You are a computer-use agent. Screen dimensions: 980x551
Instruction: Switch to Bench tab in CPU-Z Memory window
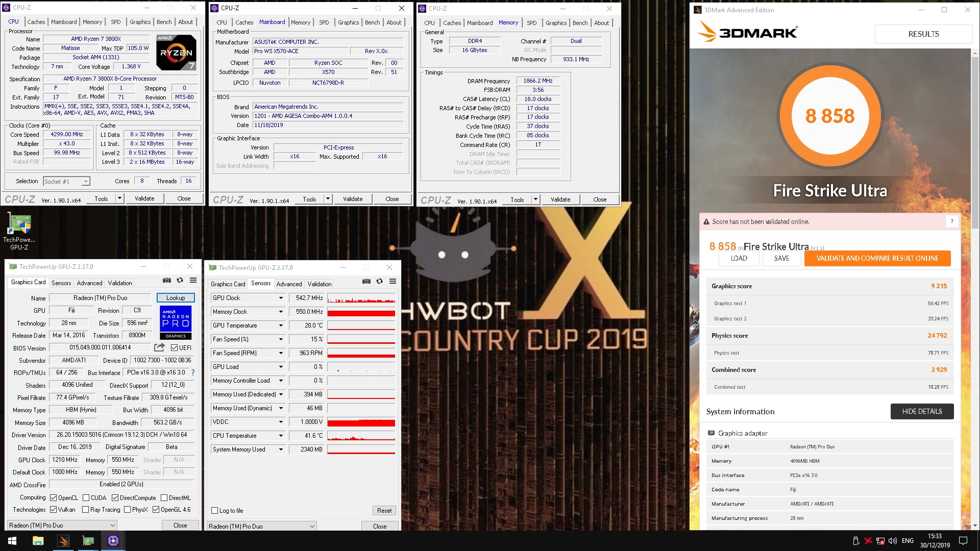(x=580, y=23)
